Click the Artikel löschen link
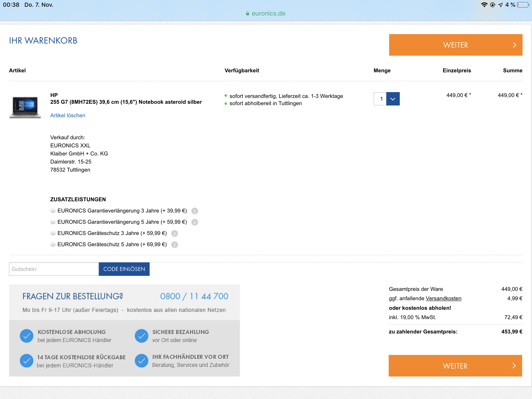Viewport: 532px width, 399px height. click(x=68, y=116)
